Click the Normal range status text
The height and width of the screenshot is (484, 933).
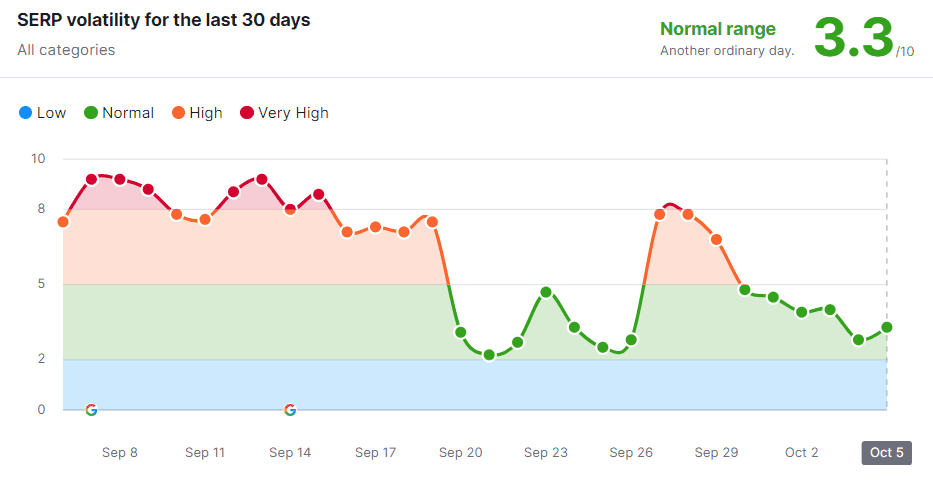tap(717, 29)
